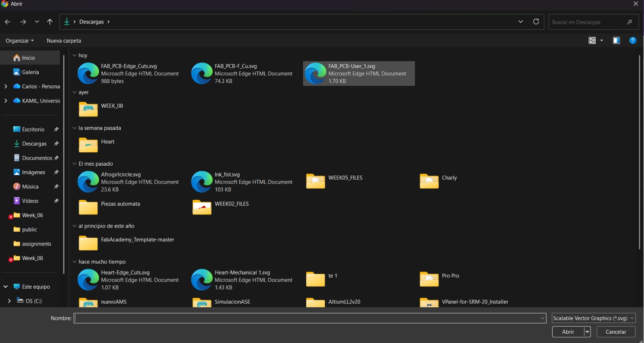644x343 pixels.
Task: Click Descargas in the address bar
Action: pos(91,22)
